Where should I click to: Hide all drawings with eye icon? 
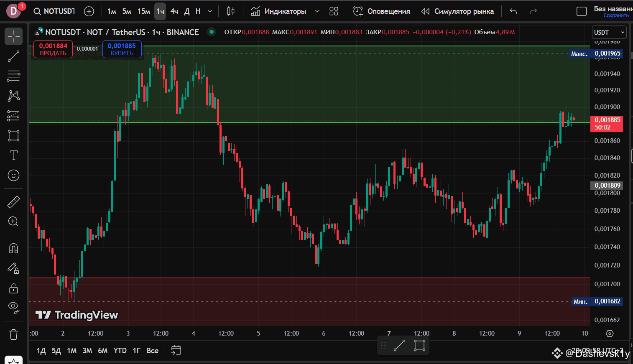[x=13, y=308]
